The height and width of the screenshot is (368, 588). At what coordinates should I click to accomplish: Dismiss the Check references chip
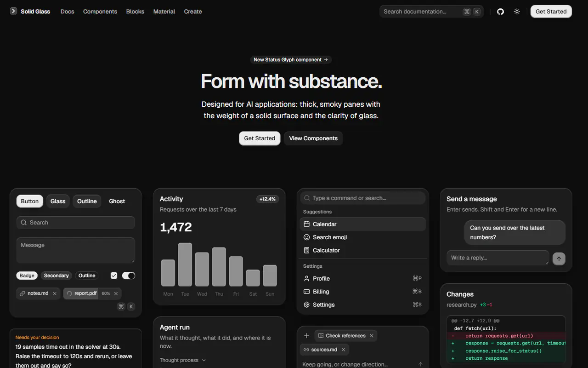pyautogui.click(x=372, y=336)
